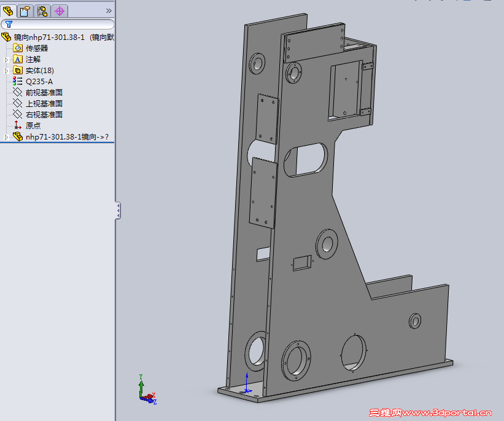Select the 前视基准面 front plane

[44, 93]
